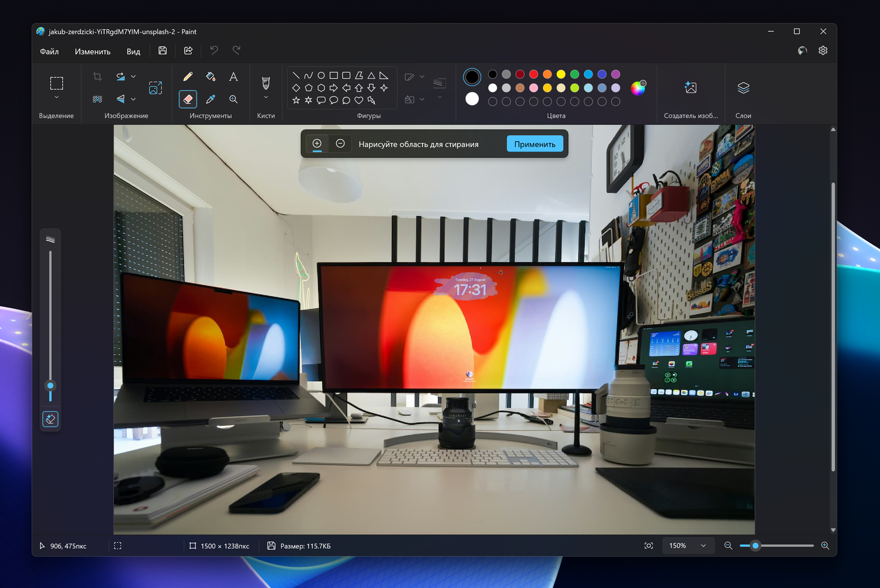Viewport: 880px width, 588px height.
Task: Click the cursor position text "906, 475пкс"
Action: pos(68,546)
